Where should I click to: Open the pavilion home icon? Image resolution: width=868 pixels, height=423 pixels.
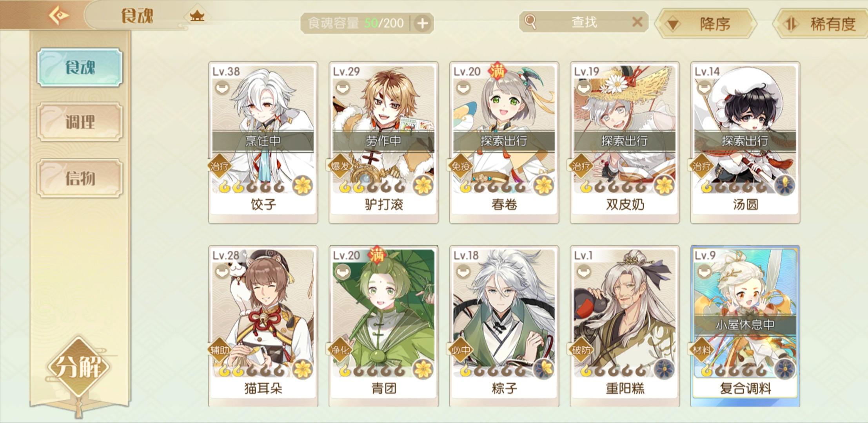coord(197,16)
